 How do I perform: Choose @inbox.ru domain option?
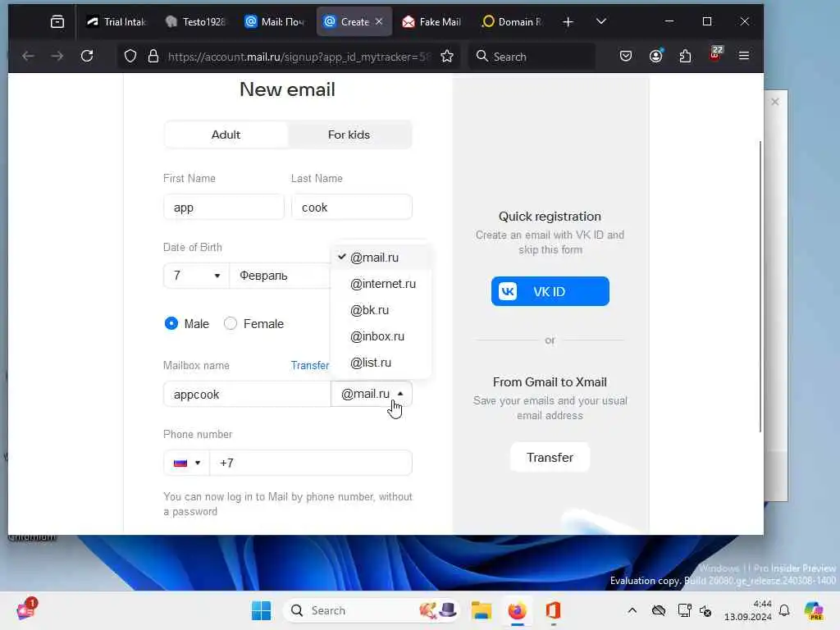381,336
